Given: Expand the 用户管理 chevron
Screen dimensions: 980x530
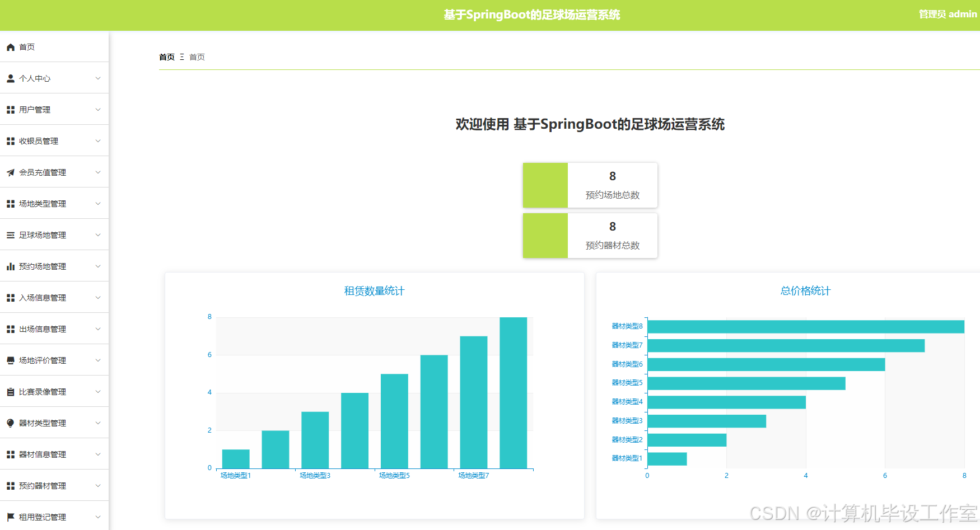Looking at the screenshot, I should click(98, 110).
